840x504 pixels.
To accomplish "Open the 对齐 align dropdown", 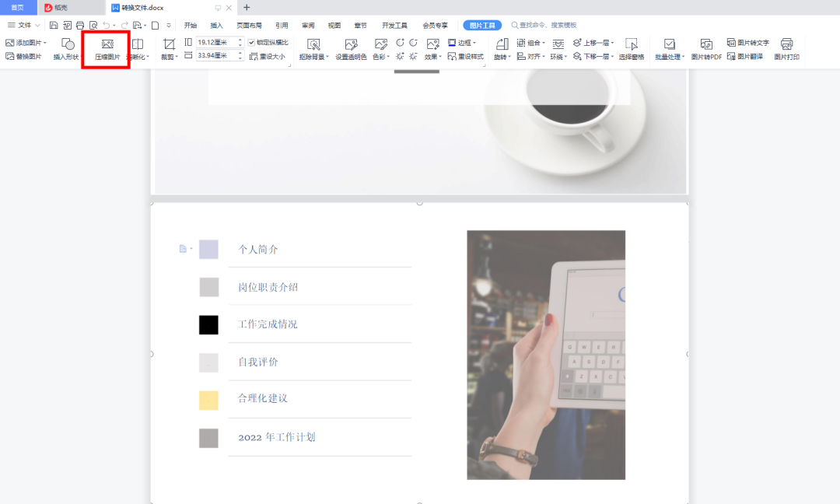I will coord(531,56).
